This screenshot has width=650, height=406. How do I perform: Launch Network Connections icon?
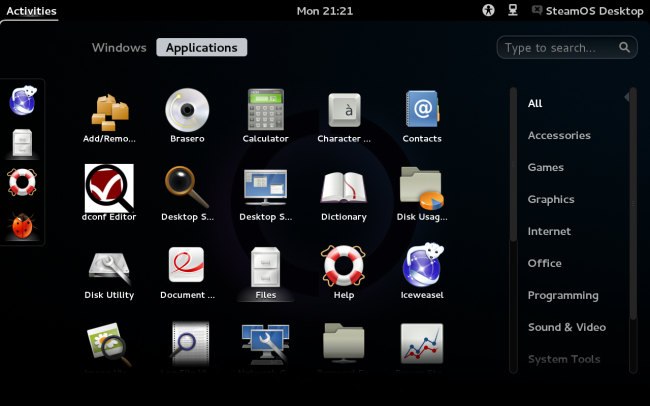coord(265,344)
